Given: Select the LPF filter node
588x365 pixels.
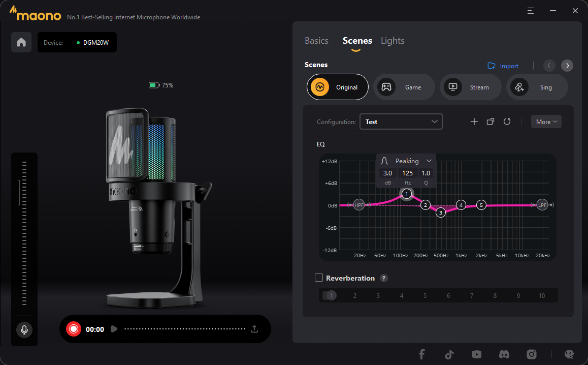Looking at the screenshot, I should (x=542, y=205).
